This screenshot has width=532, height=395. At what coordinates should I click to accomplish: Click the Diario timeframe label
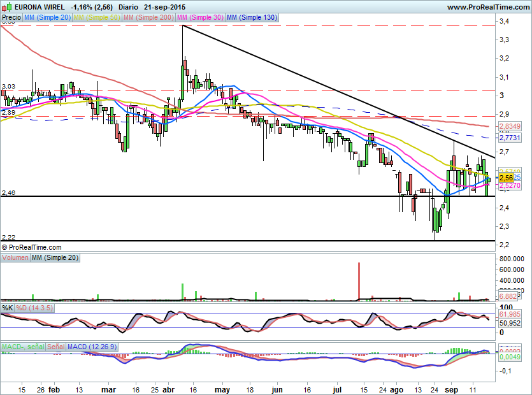click(x=129, y=7)
